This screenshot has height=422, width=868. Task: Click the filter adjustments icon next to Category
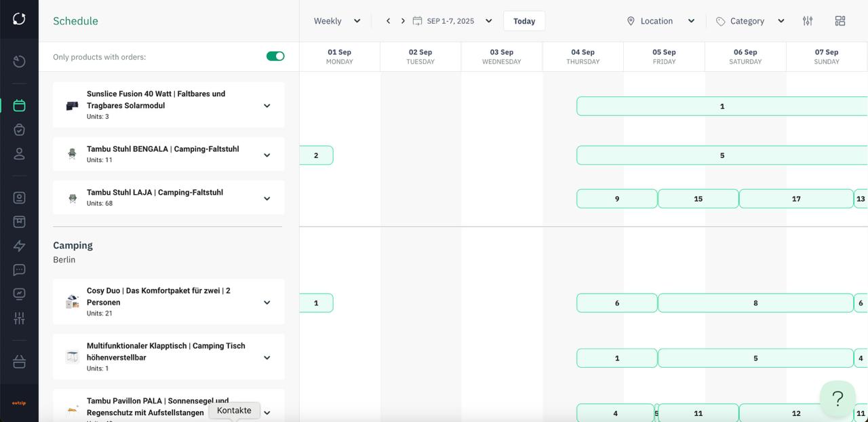pos(808,20)
